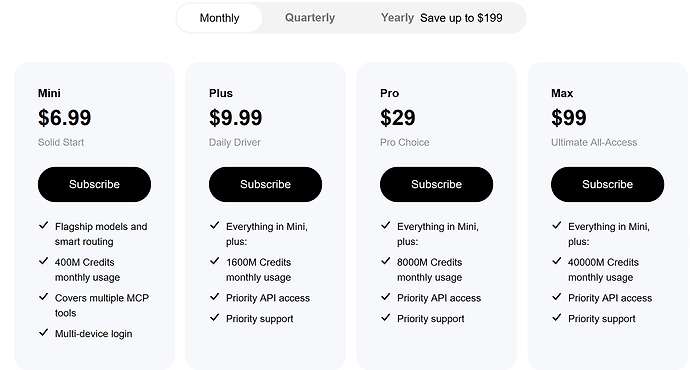Click checkmark next to 40000M Credits
The height and width of the screenshot is (370, 690).
pos(557,261)
